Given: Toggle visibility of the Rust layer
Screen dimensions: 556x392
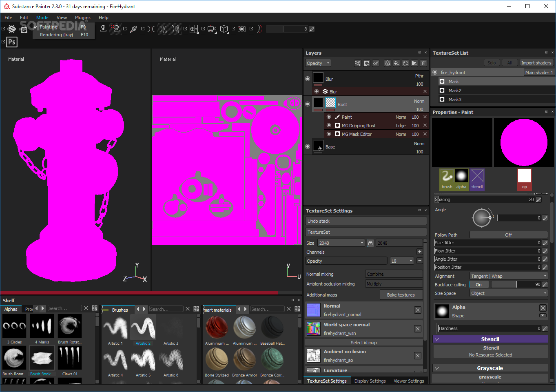Looking at the screenshot, I should pos(308,104).
